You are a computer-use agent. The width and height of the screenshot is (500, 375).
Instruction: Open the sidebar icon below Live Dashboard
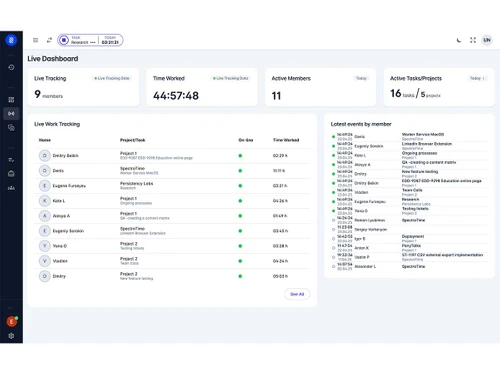click(x=11, y=128)
